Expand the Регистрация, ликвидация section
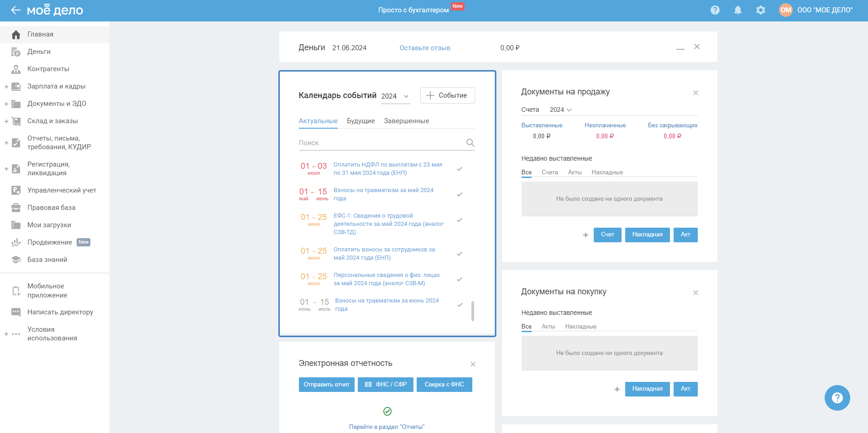 pos(6,169)
